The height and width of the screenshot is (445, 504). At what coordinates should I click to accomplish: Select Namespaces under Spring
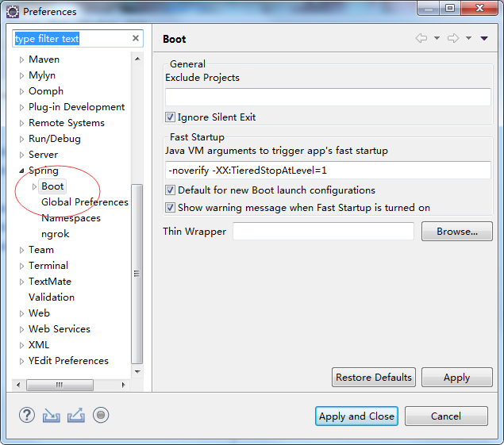click(71, 218)
